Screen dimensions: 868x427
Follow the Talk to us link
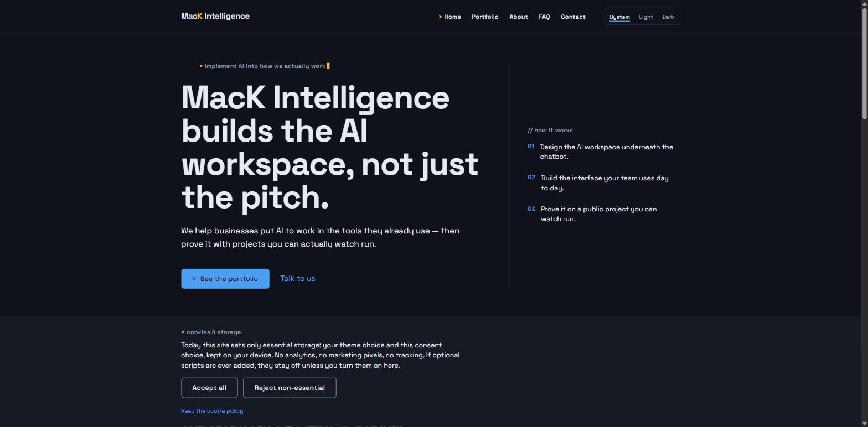coord(298,279)
